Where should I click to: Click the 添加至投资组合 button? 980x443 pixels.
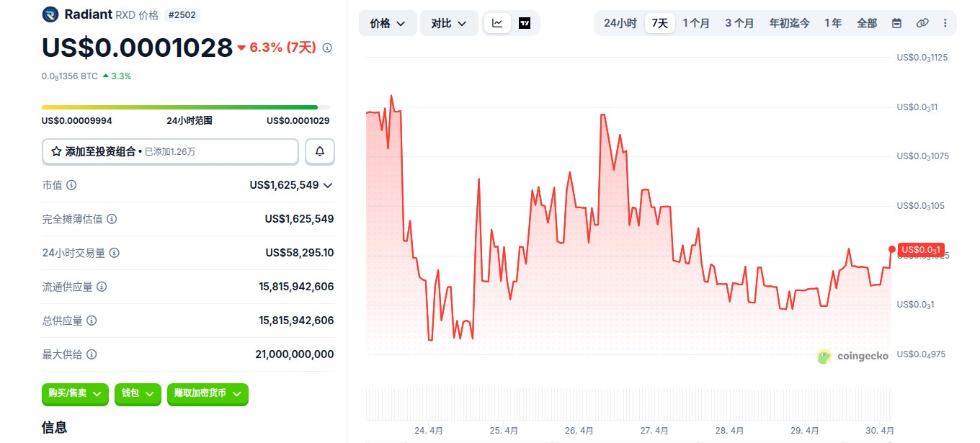(170, 151)
